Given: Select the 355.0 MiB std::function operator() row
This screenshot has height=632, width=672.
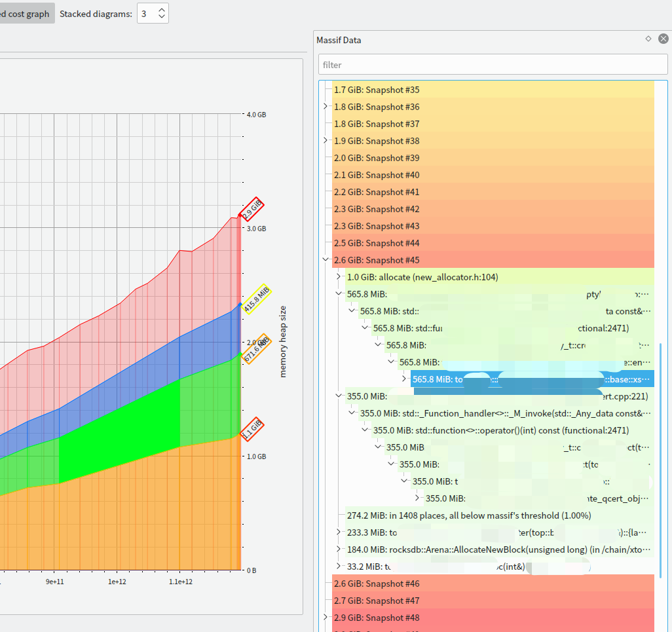Looking at the screenshot, I should pos(501,430).
